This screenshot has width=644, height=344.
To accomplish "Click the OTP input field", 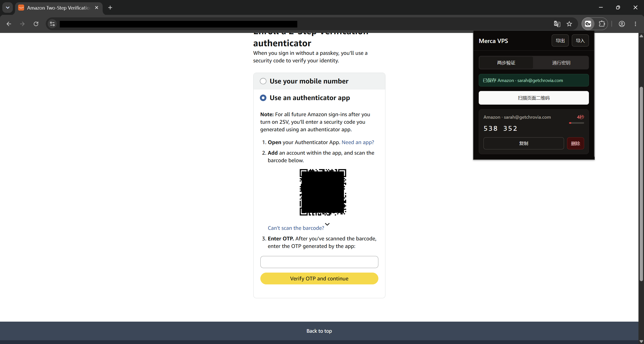I will tap(319, 262).
